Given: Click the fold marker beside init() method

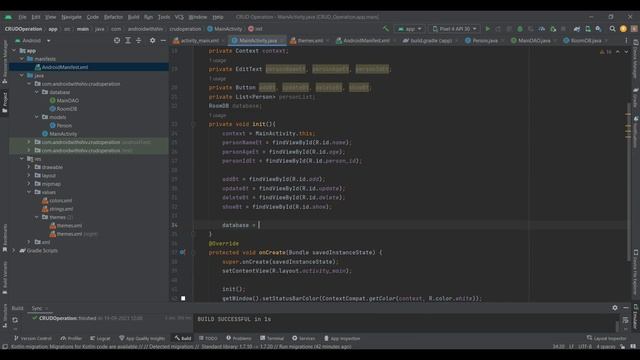Looking at the screenshot, I should pos(193,124).
